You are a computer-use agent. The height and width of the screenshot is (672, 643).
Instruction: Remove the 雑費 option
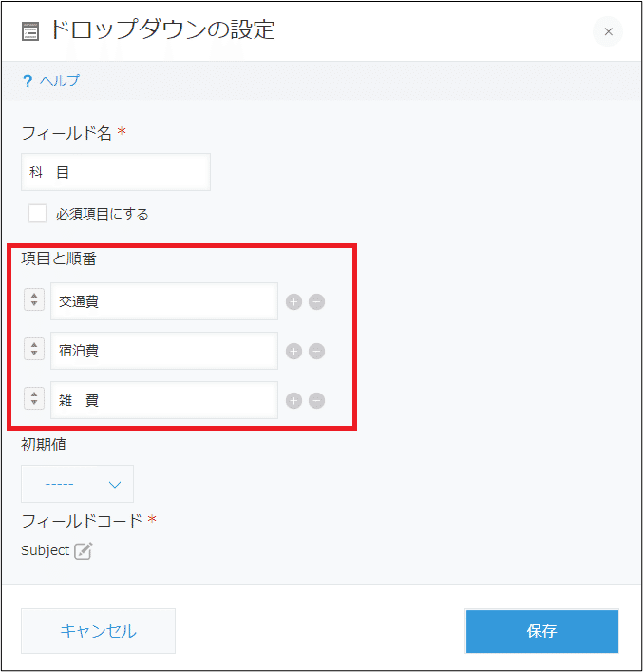click(316, 401)
